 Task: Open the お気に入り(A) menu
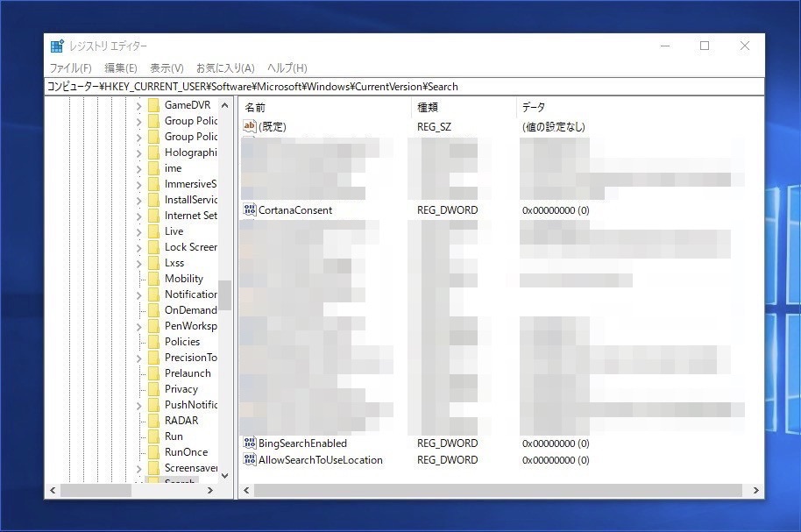tap(225, 68)
